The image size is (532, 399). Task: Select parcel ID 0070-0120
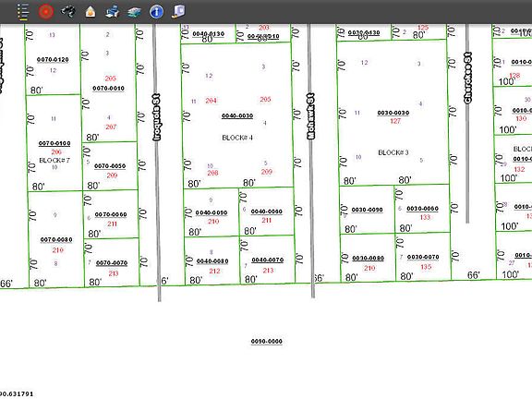click(x=53, y=60)
